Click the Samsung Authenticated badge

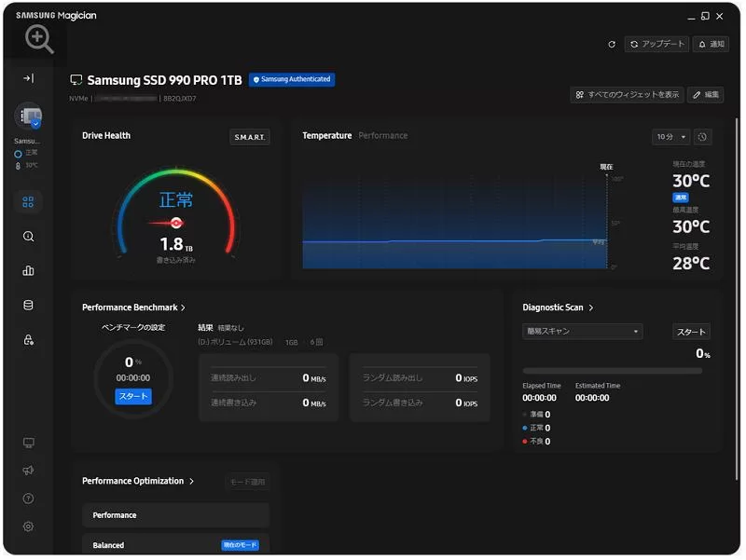[x=292, y=79]
